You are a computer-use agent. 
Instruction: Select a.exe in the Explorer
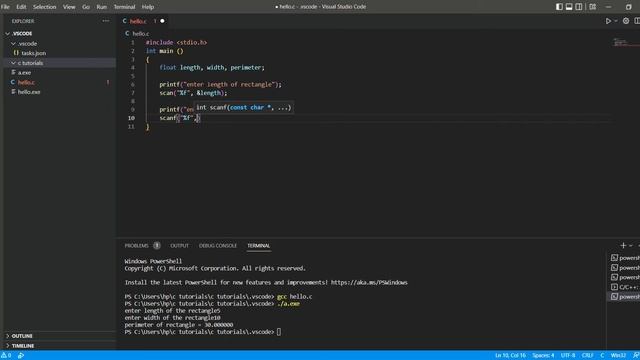(24, 73)
